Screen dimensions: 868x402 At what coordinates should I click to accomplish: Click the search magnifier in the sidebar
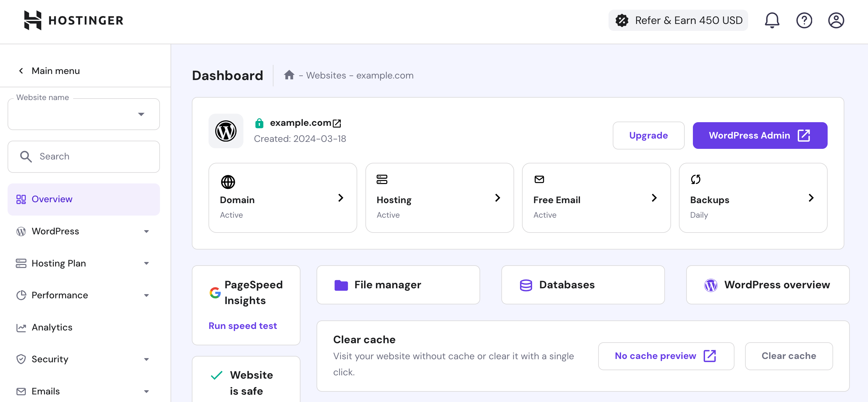26,156
